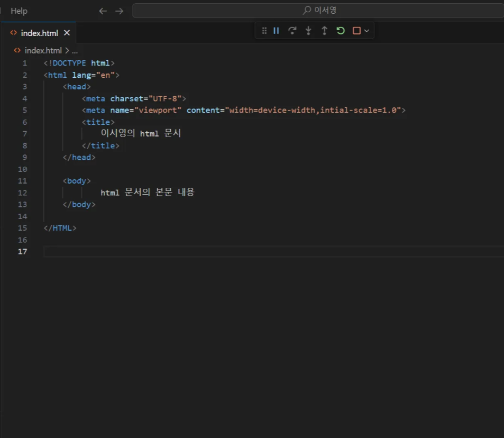Click the HTML file icon in breadcrumb
Viewport: 504px width, 438px height.
click(x=17, y=50)
